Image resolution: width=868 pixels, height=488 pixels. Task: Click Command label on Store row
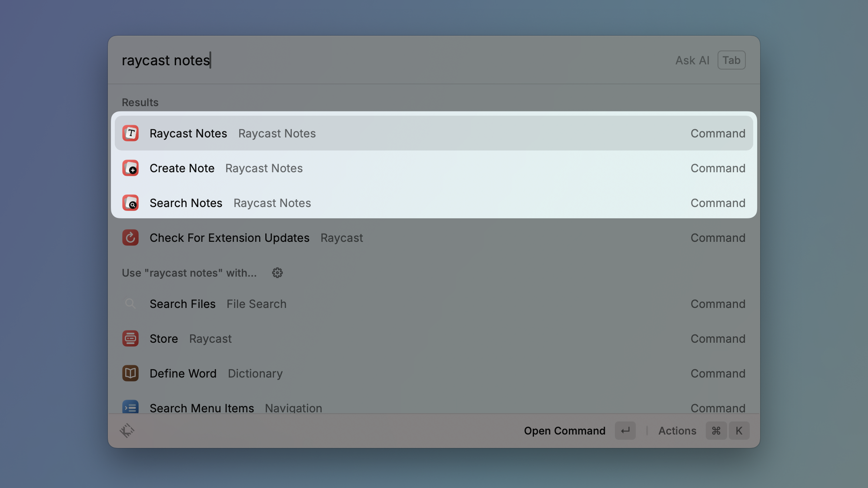pos(718,338)
